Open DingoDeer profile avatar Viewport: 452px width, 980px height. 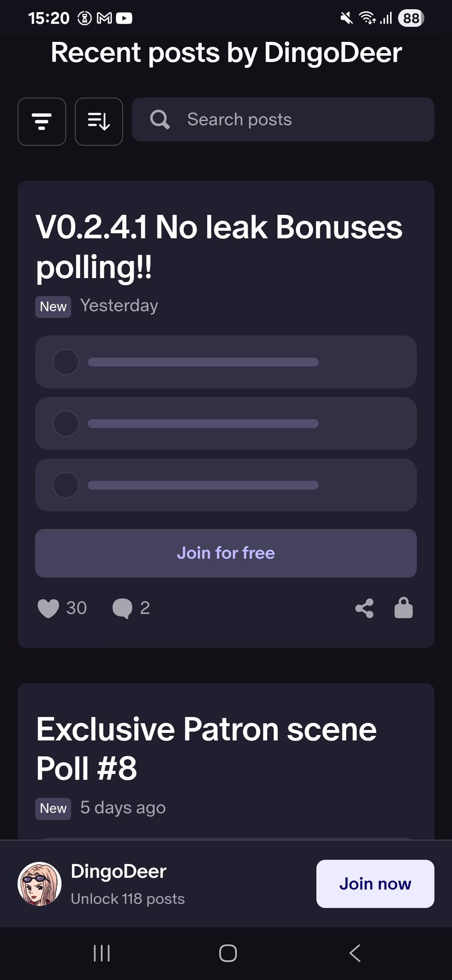[40, 884]
